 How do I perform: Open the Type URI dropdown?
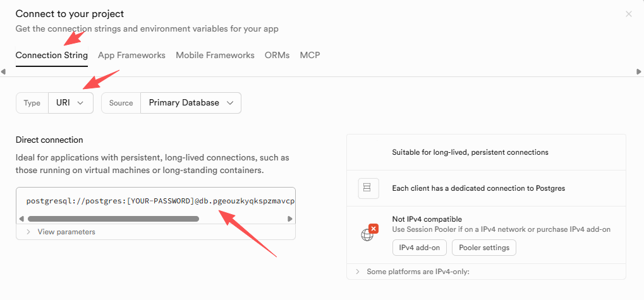(x=71, y=103)
